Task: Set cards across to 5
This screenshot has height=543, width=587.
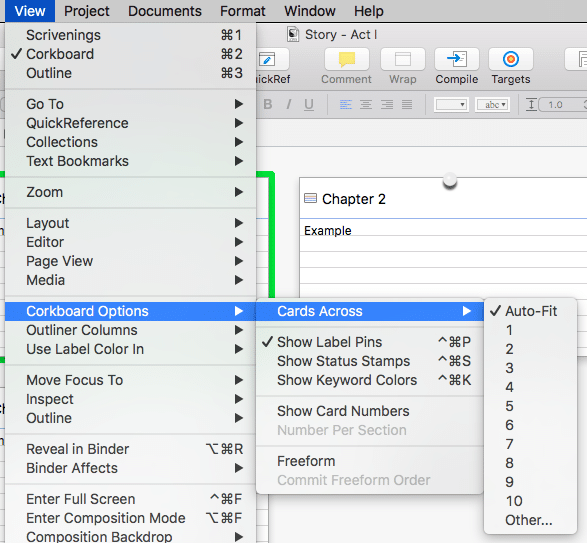Action: coord(530,406)
